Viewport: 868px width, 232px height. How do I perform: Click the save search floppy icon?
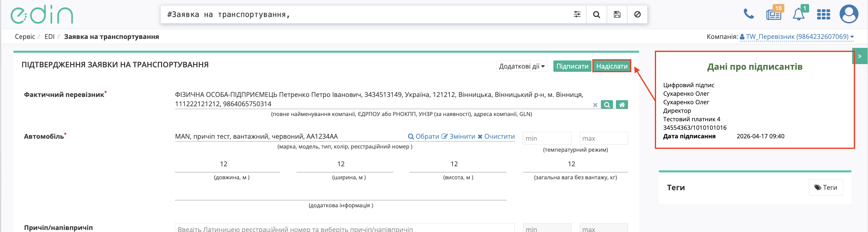617,15
